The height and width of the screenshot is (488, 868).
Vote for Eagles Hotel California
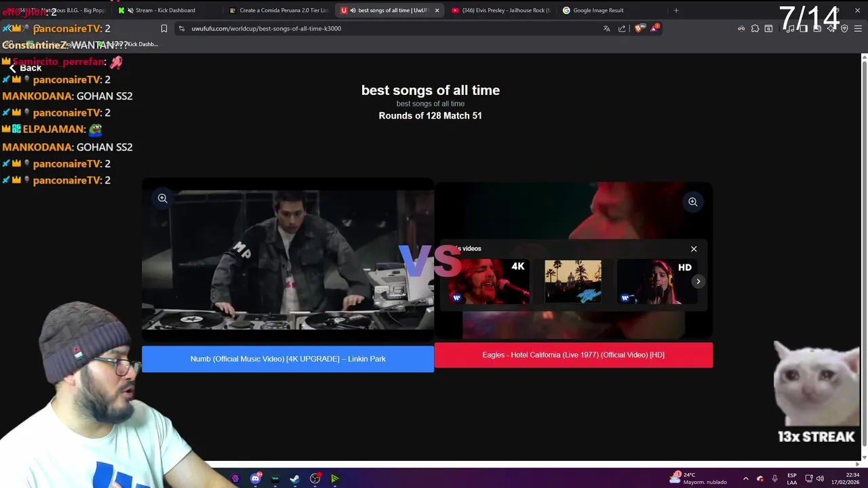coord(573,354)
